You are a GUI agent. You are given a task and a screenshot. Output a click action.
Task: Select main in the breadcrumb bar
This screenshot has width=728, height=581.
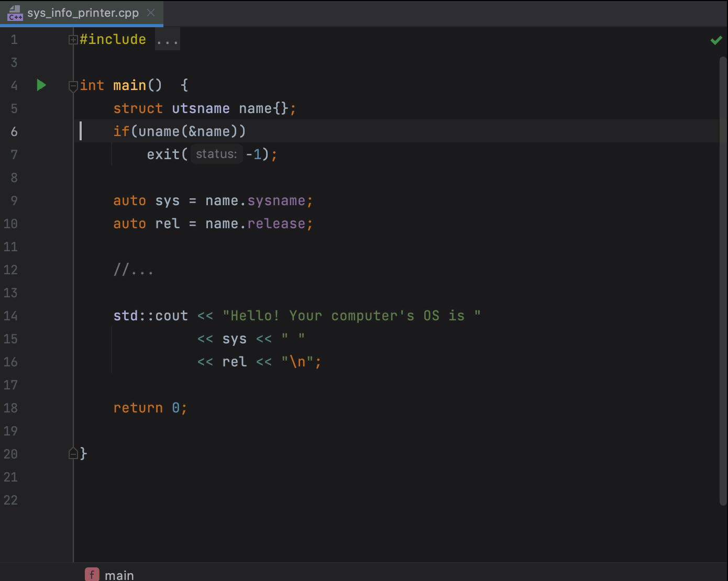(119, 574)
